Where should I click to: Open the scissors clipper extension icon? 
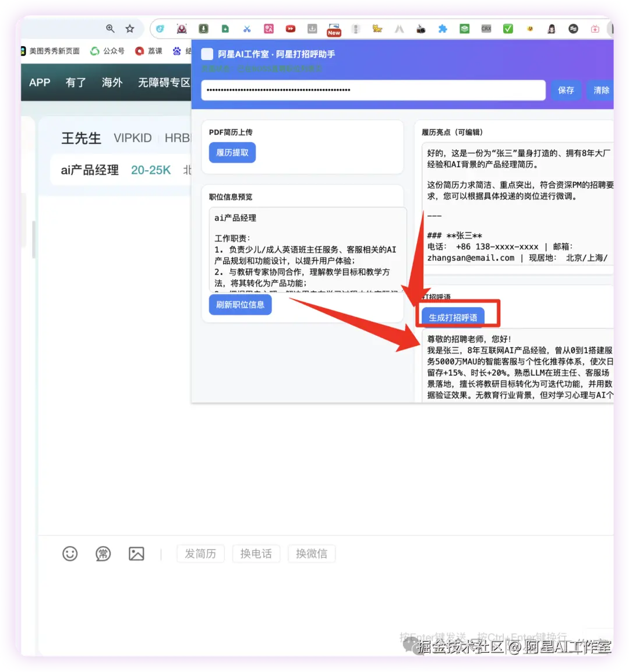point(247,28)
